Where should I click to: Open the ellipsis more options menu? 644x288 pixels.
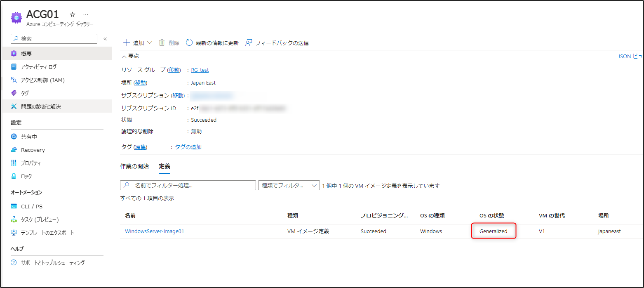pos(86,14)
